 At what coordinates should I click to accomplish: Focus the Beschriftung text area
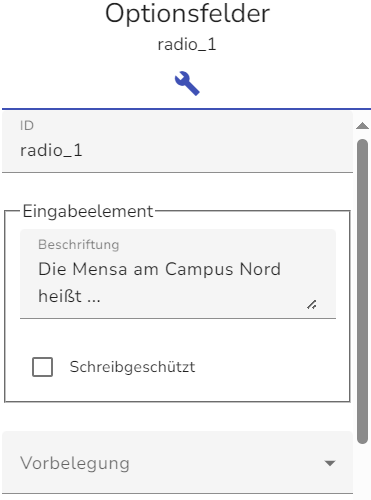click(178, 274)
